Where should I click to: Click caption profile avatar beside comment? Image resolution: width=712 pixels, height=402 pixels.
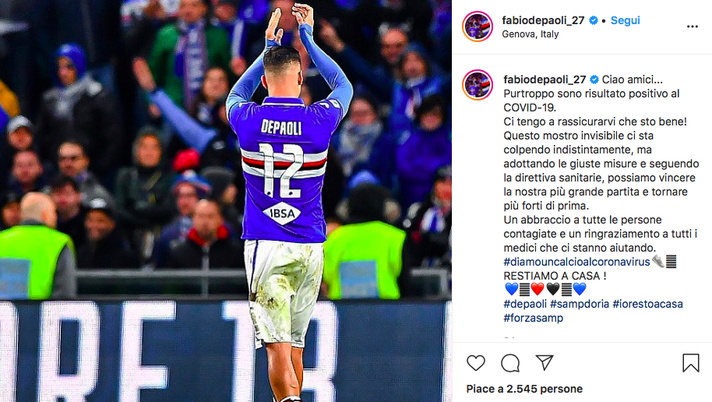(x=477, y=85)
